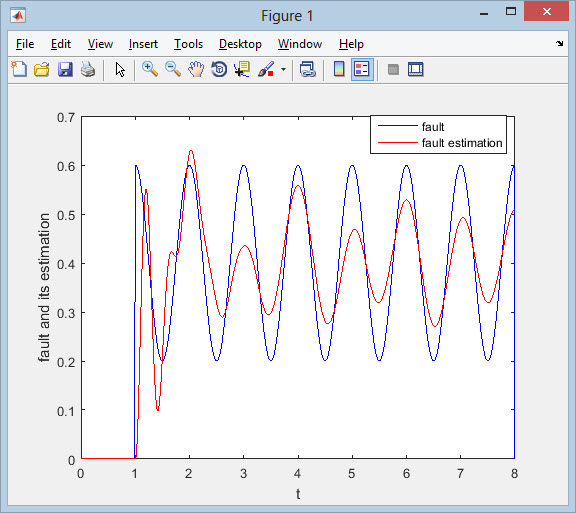Screen dimensions: 576x513
Task: Select the Pan hand tool
Action: [196, 69]
